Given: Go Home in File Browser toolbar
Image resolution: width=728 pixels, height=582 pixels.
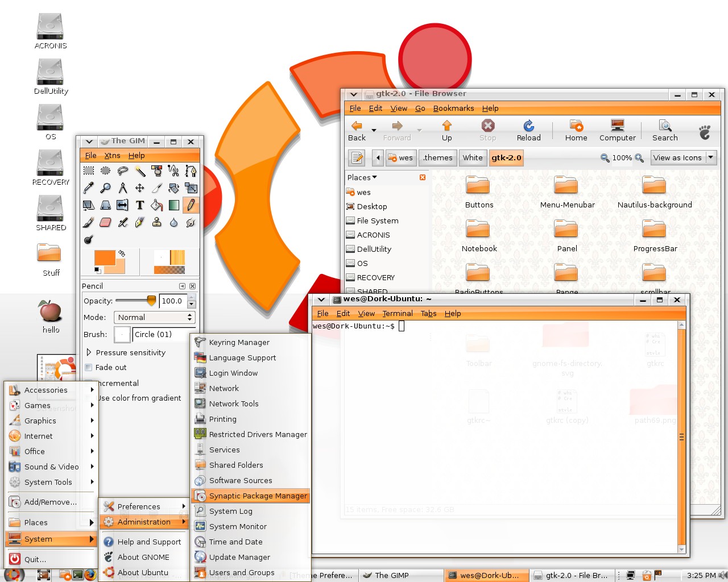Looking at the screenshot, I should point(576,130).
